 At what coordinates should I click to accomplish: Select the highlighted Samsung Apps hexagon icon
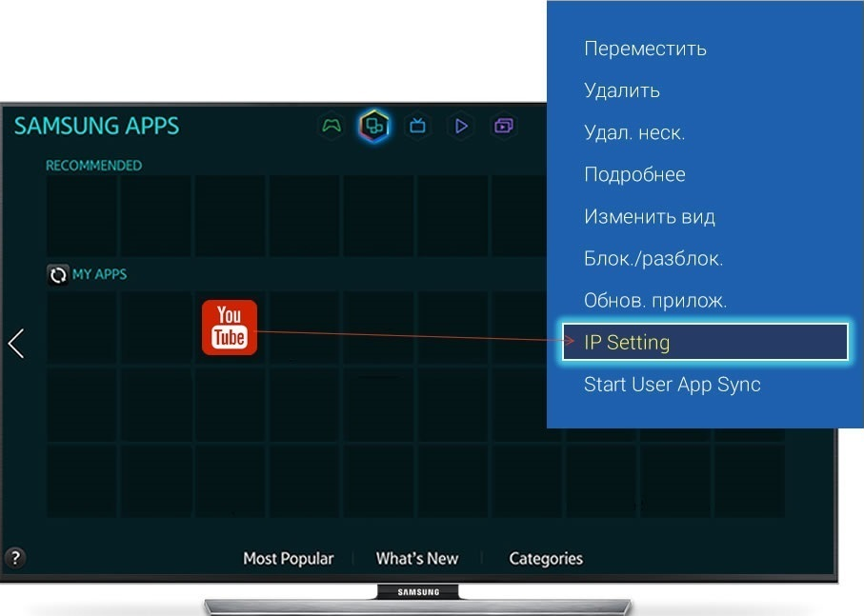point(374,126)
